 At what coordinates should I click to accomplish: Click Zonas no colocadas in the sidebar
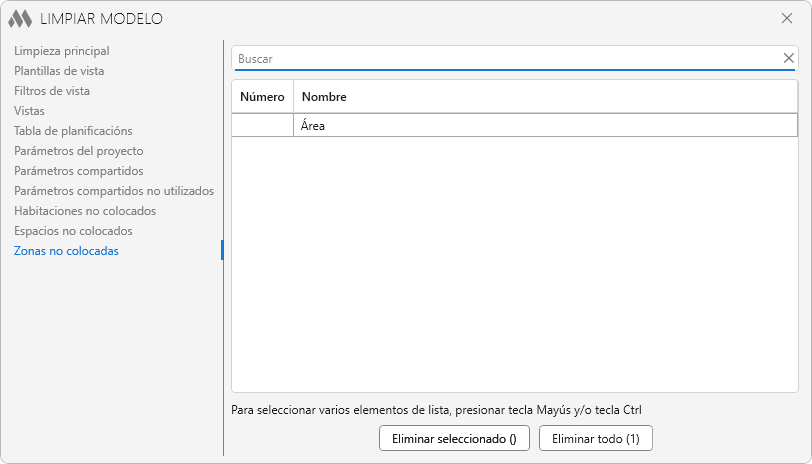click(x=66, y=251)
